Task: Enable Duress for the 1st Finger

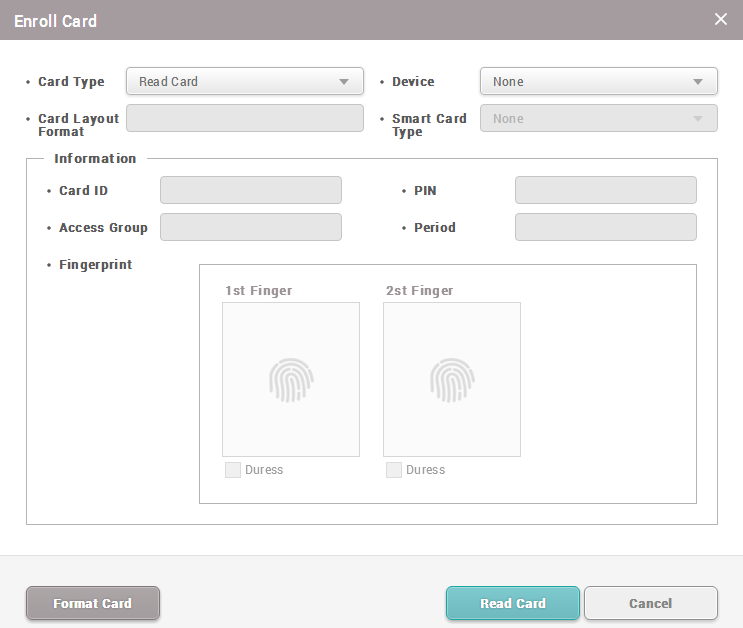Action: [233, 470]
